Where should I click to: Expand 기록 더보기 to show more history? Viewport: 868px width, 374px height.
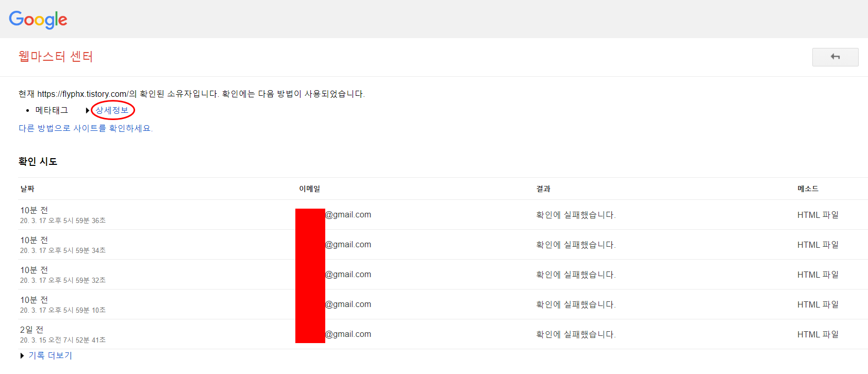coord(50,355)
